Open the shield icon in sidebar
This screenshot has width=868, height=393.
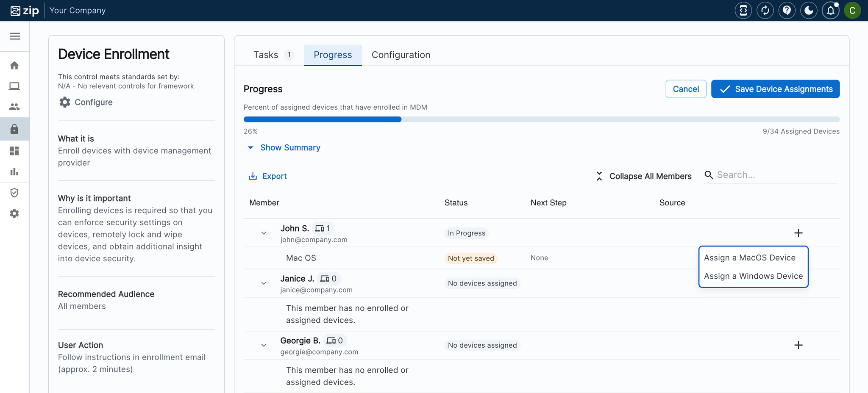14,193
